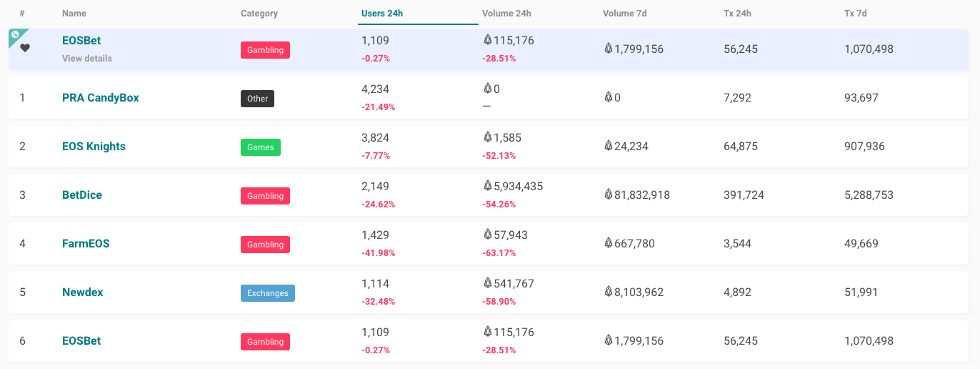The image size is (980, 369).
Task: Open the PRA CandyBox dapp link
Action: [101, 97]
